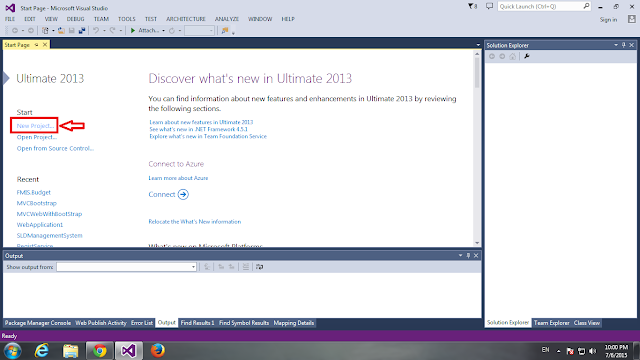Click the Save toolbar icon

click(72, 31)
